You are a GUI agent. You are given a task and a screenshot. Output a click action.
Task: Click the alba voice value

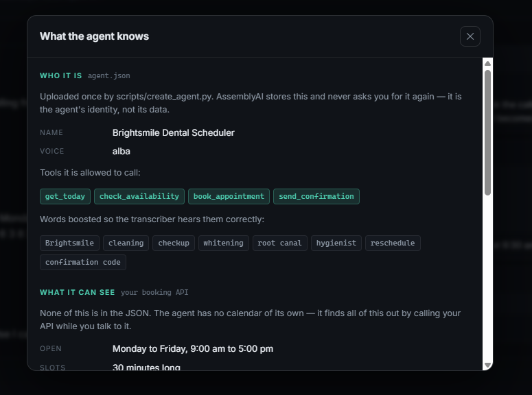pyautogui.click(x=121, y=152)
